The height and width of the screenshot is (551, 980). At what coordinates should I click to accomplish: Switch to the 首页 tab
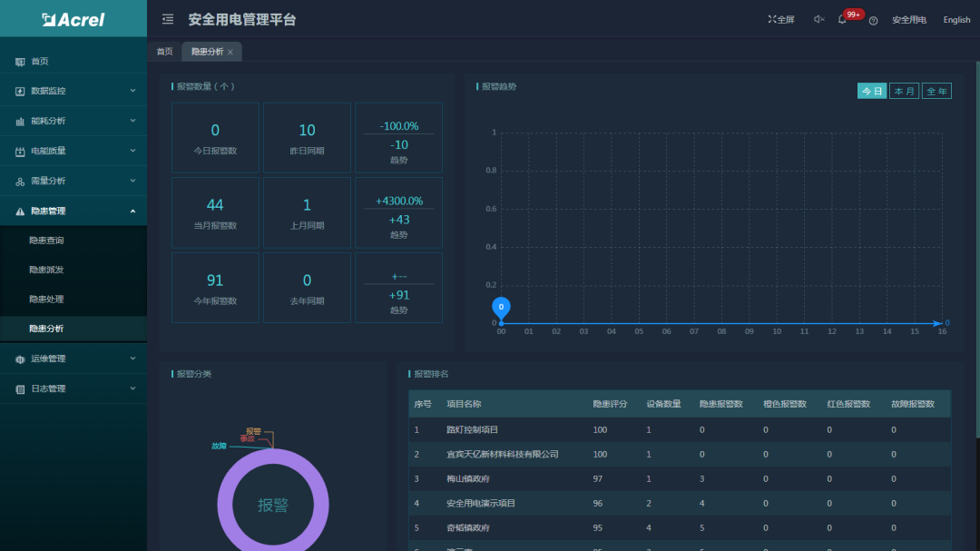[x=164, y=52]
